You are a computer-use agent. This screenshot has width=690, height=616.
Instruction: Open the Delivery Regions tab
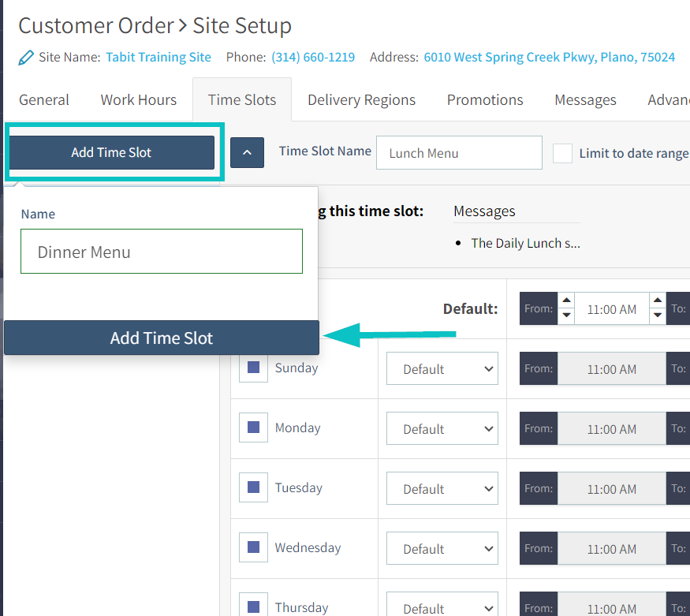tap(361, 100)
